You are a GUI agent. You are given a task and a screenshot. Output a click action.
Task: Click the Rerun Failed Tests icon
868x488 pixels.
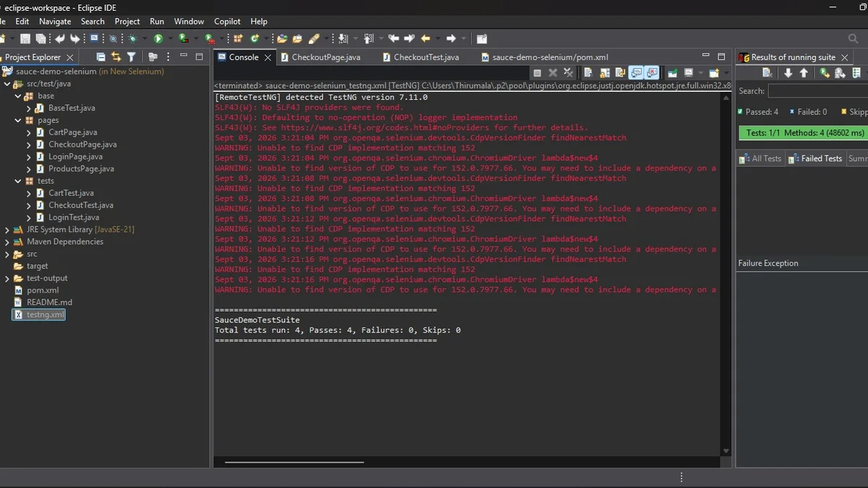coord(841,73)
